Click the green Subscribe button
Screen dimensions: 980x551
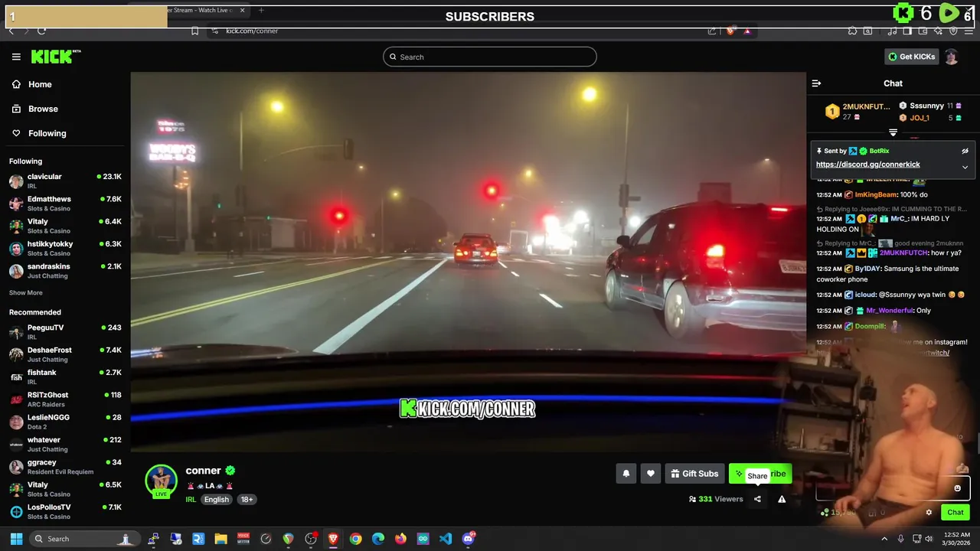[760, 474]
